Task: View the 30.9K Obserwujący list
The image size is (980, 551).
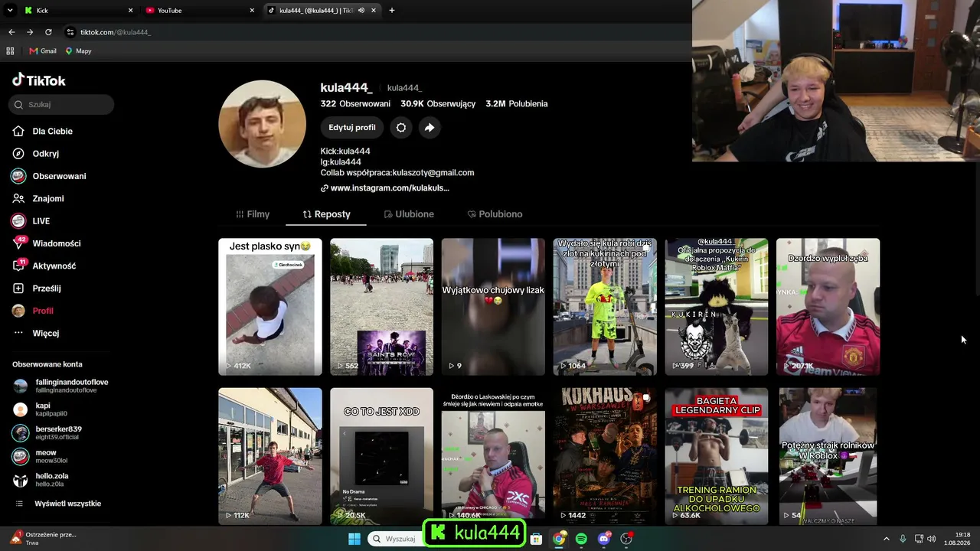Action: click(438, 104)
